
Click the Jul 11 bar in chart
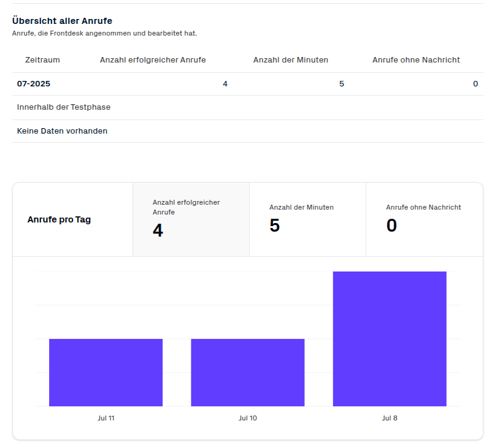106,373
